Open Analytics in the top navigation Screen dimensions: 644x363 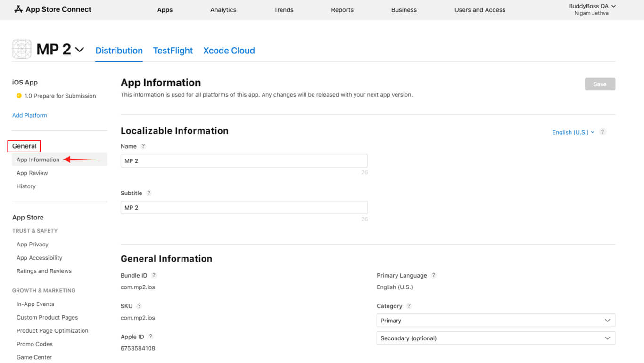click(223, 10)
